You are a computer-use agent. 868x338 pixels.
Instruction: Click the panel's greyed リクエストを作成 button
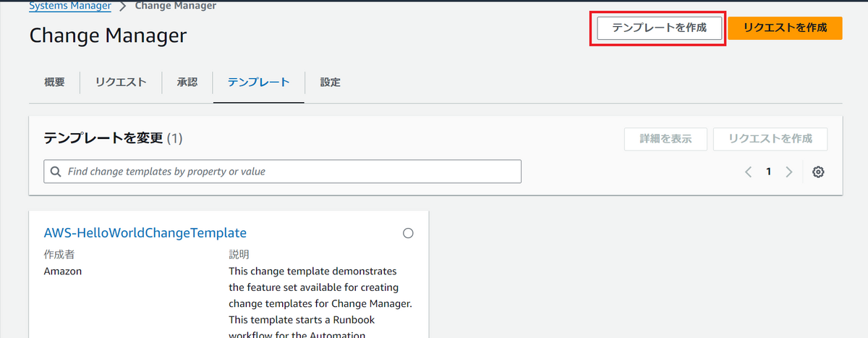tap(770, 139)
